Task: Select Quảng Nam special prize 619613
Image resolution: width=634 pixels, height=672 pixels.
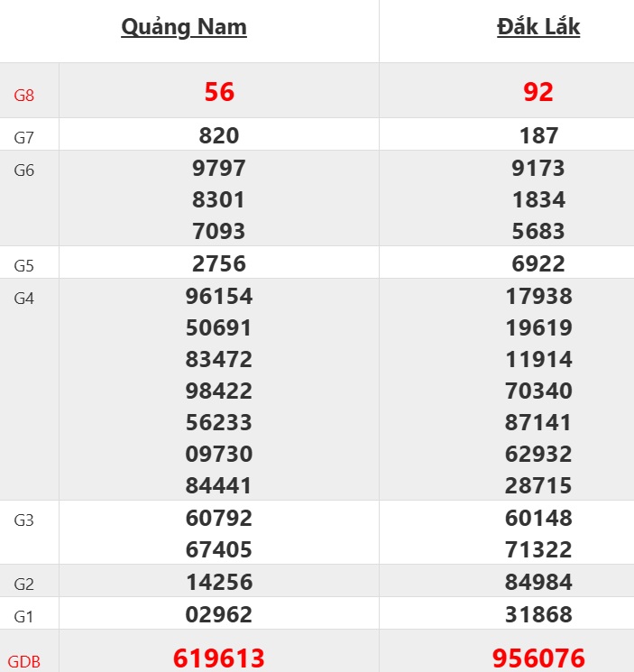Action: point(219,658)
